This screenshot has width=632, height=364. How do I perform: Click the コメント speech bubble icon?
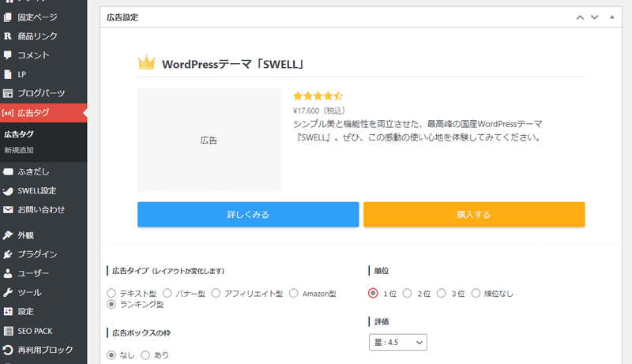point(8,55)
